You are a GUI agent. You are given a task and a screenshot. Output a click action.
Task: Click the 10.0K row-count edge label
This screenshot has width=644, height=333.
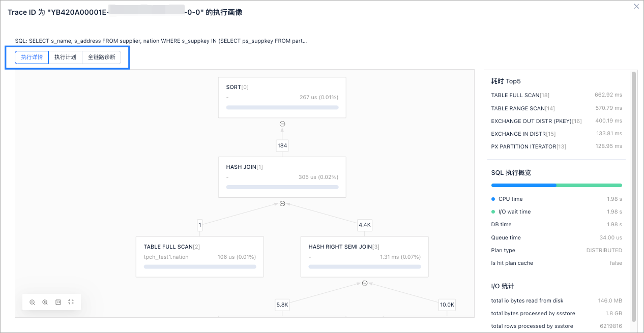[447, 305]
